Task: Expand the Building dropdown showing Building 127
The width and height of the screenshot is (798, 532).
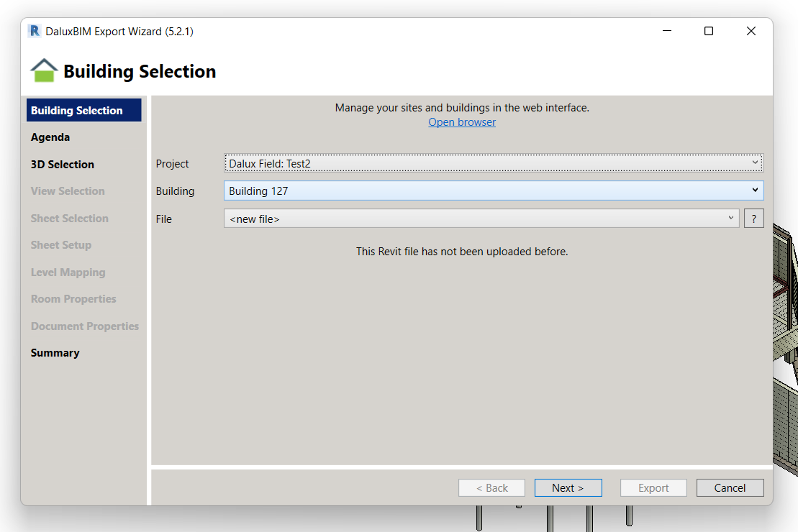Action: click(493, 191)
